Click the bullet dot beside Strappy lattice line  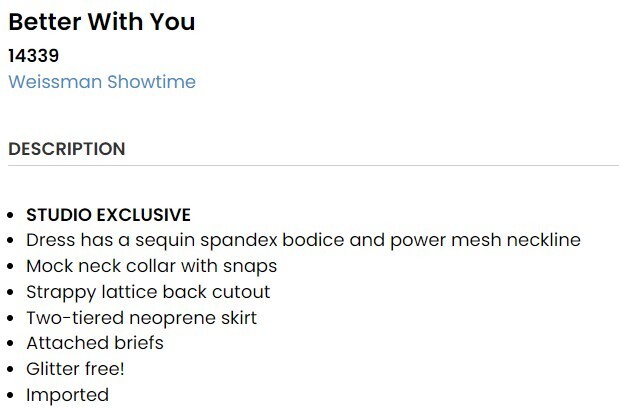point(11,293)
